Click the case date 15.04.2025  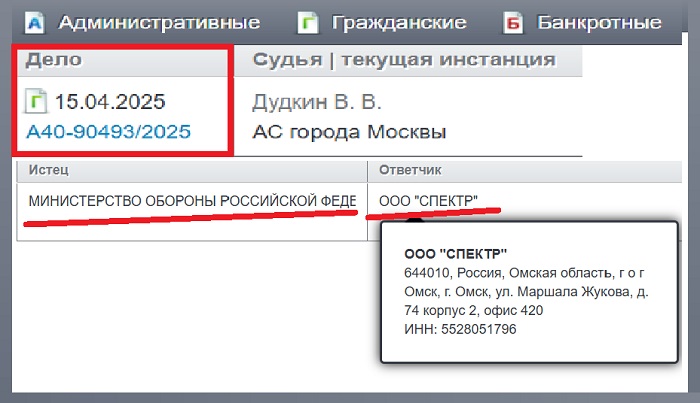coord(110,102)
